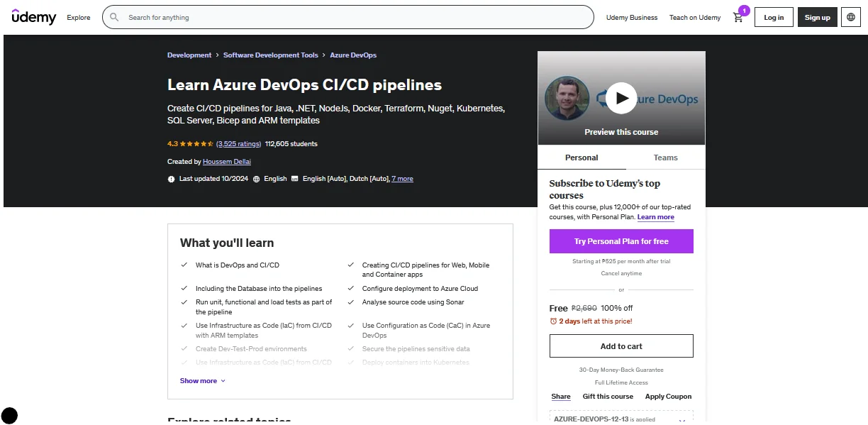Expand Show more learning objectives

pyautogui.click(x=203, y=381)
